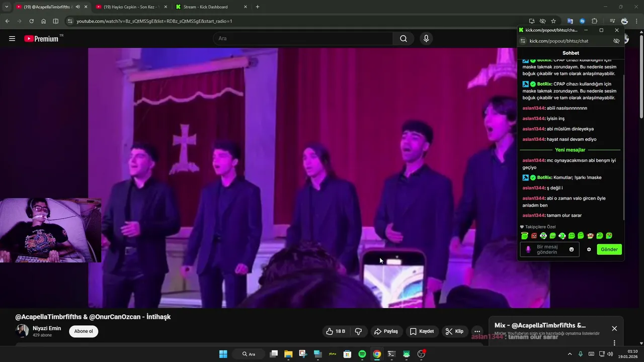This screenshot has height=362, width=644.
Task: Open the Windows Start menu
Action: click(223, 354)
